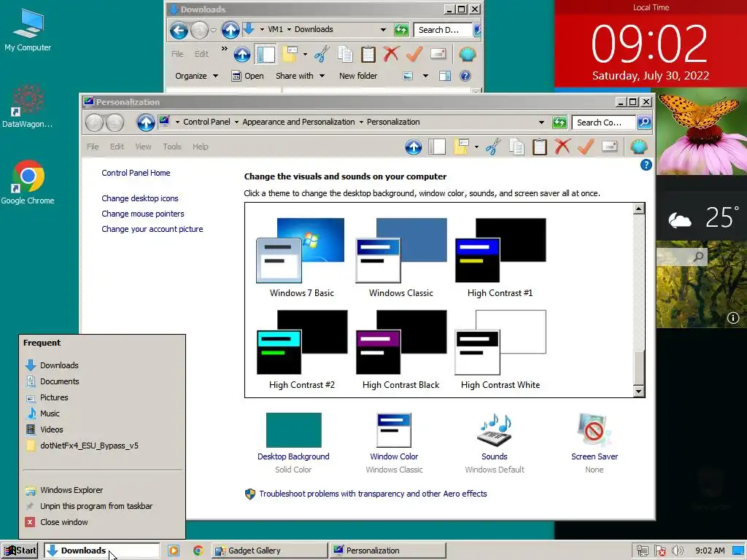Viewport: 747px width, 560px height.
Task: Click the shell icon in Personalization toolbar
Action: (x=639, y=147)
